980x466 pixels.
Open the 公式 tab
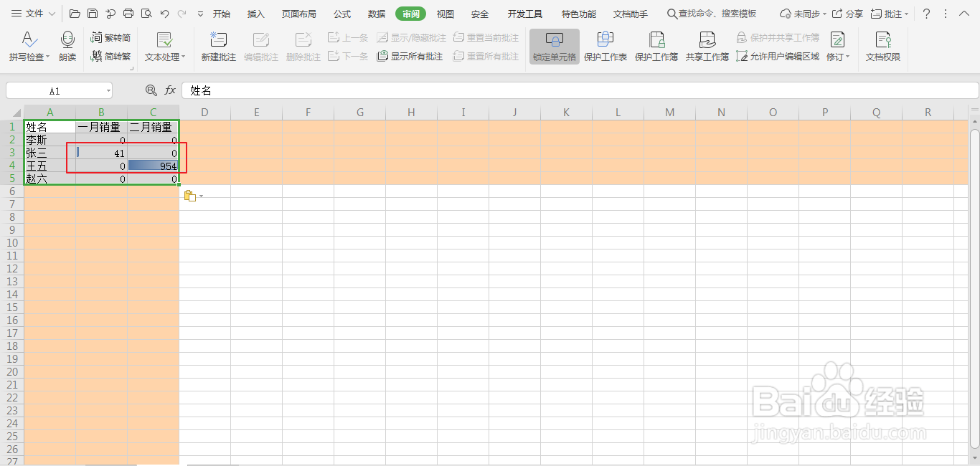tap(342, 14)
